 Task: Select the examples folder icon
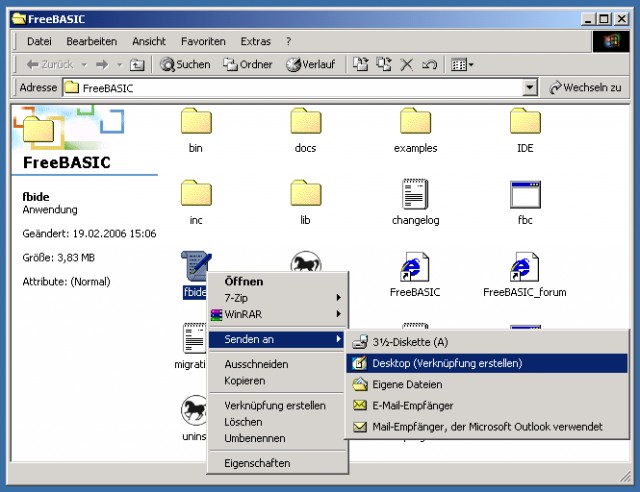(x=415, y=121)
